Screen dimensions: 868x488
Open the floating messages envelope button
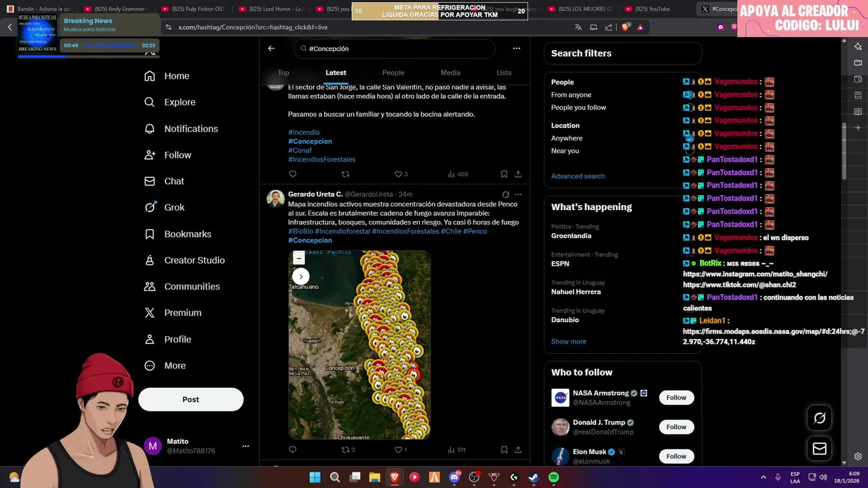click(x=819, y=449)
